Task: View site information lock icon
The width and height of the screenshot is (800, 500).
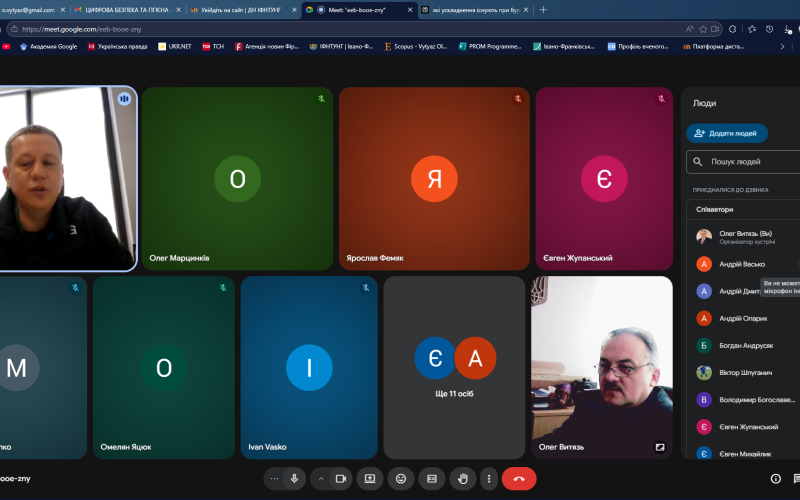Action: [x=14, y=29]
